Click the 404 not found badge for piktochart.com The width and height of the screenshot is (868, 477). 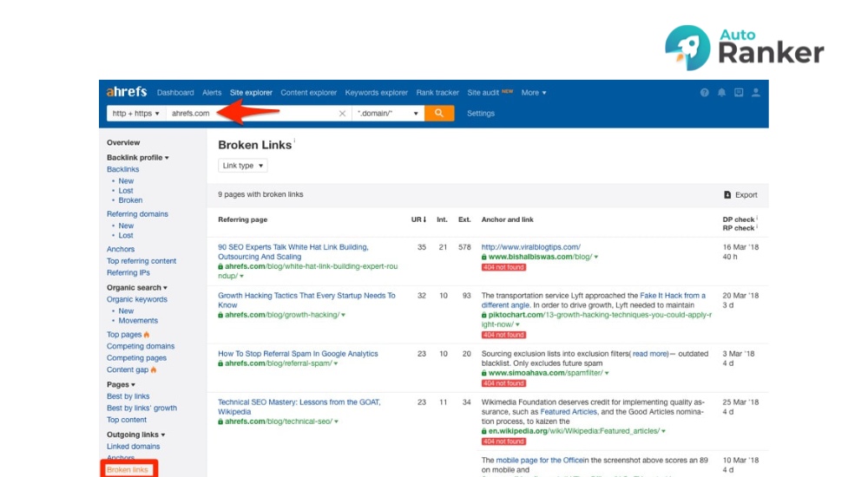pyautogui.click(x=503, y=335)
